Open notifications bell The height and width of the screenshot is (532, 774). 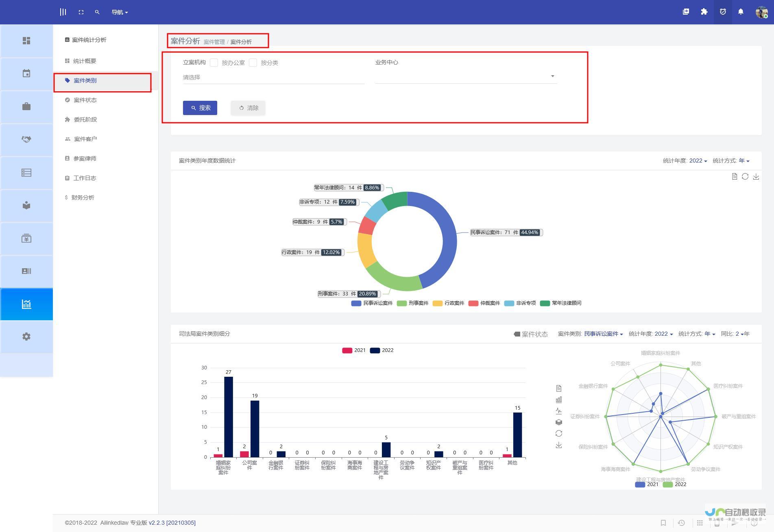tap(741, 12)
